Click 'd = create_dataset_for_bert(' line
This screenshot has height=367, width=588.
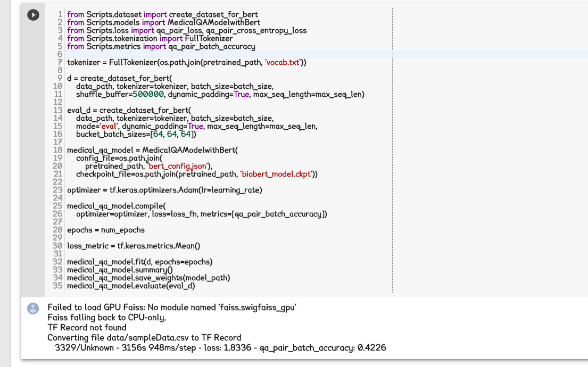coord(120,78)
